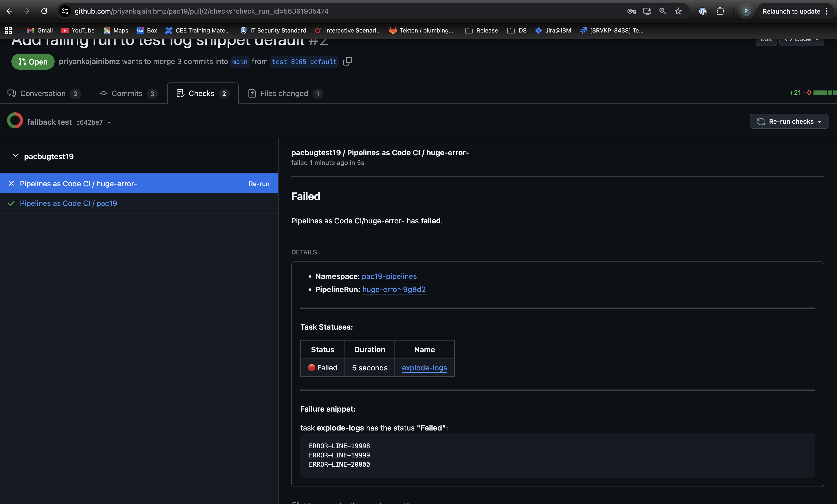837x504 pixels.
Task: Click the huge-error-9g8d2 PipelineRun link
Action: [x=394, y=289]
